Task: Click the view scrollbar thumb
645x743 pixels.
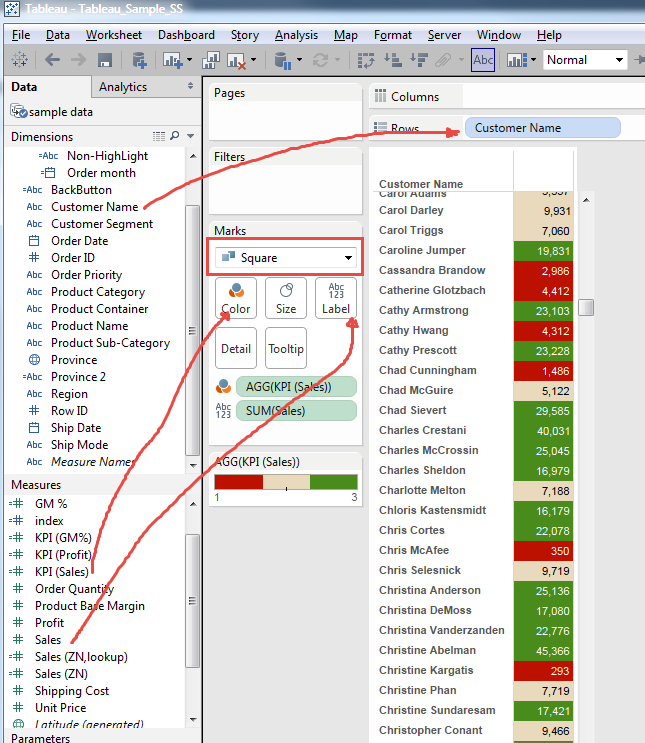Action: pos(586,307)
